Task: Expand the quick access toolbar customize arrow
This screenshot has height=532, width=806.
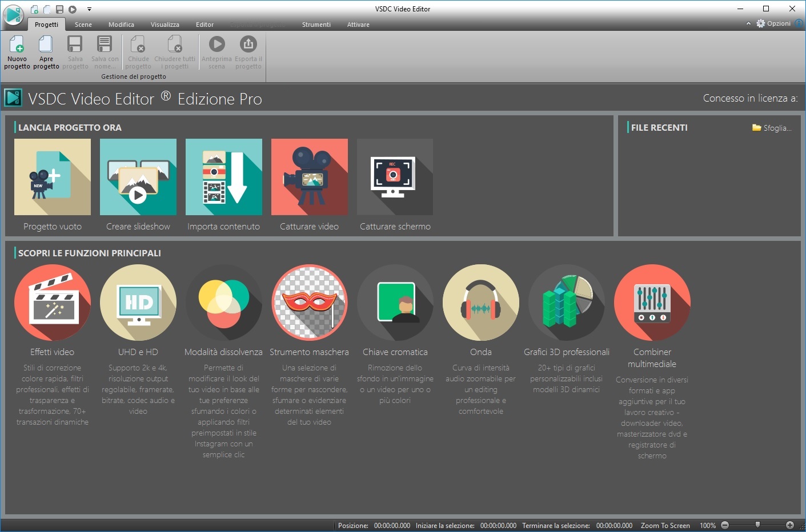Action: (x=89, y=9)
